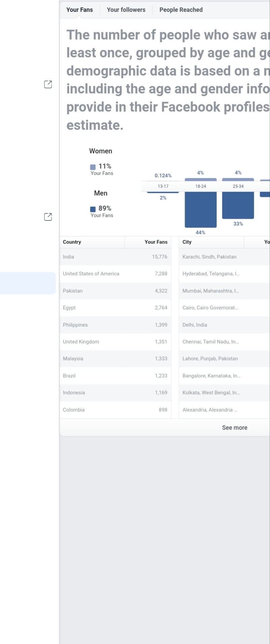This screenshot has width=270, height=644.
Task: Click the lower external-link icon near Men legend
Action: (48, 217)
